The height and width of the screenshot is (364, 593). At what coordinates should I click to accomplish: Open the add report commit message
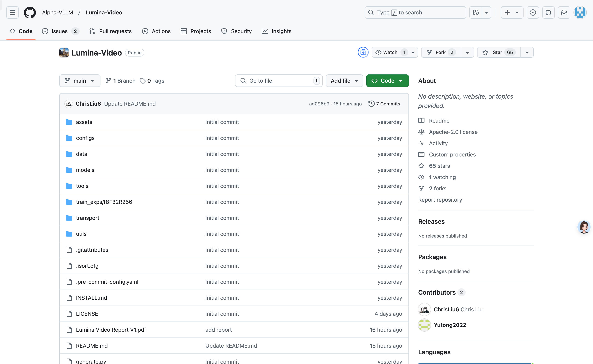click(x=218, y=330)
